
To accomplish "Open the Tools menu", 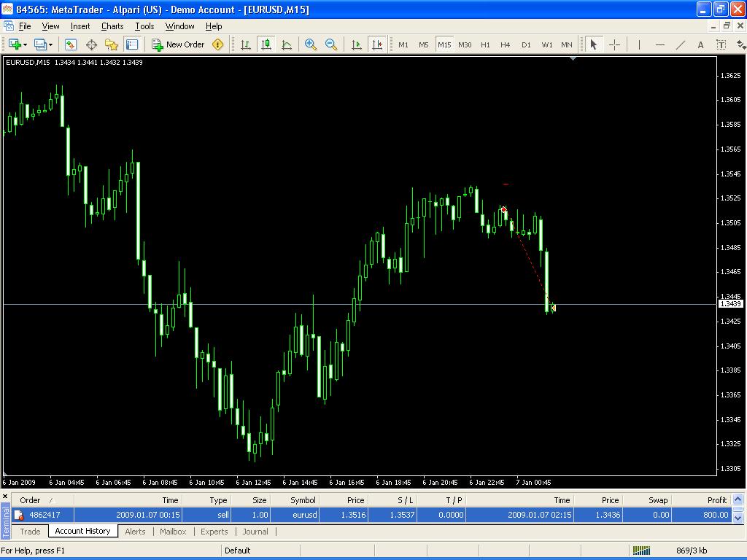I will pyautogui.click(x=144, y=26).
